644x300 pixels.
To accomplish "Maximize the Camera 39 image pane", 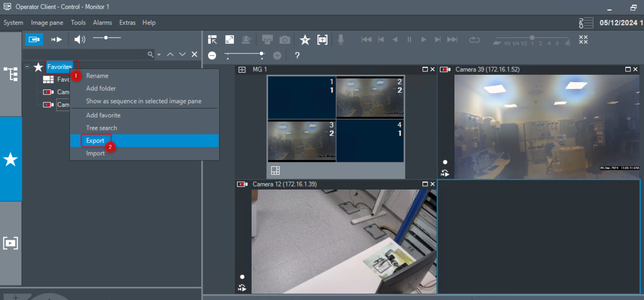I will (x=628, y=69).
